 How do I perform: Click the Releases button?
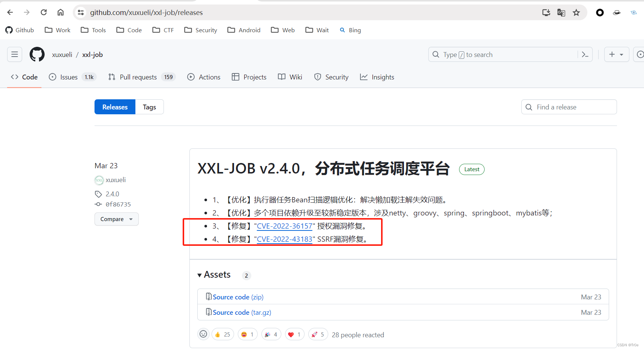coord(115,107)
